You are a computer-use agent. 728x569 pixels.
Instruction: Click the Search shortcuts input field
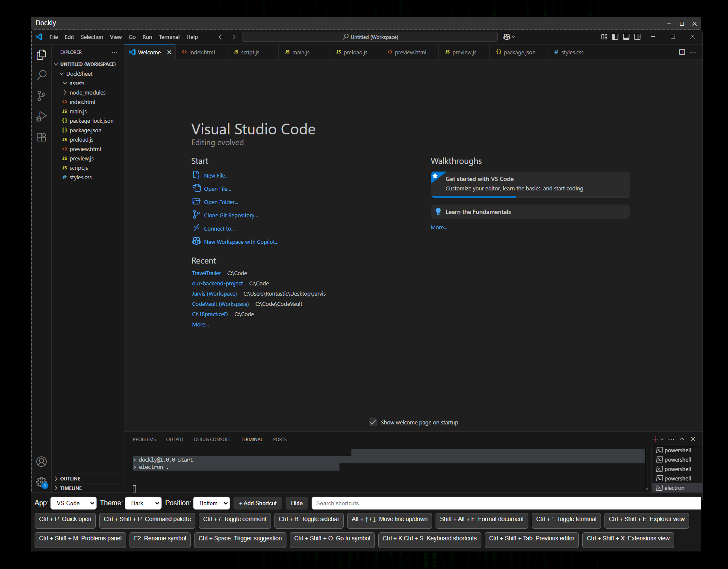coord(385,503)
